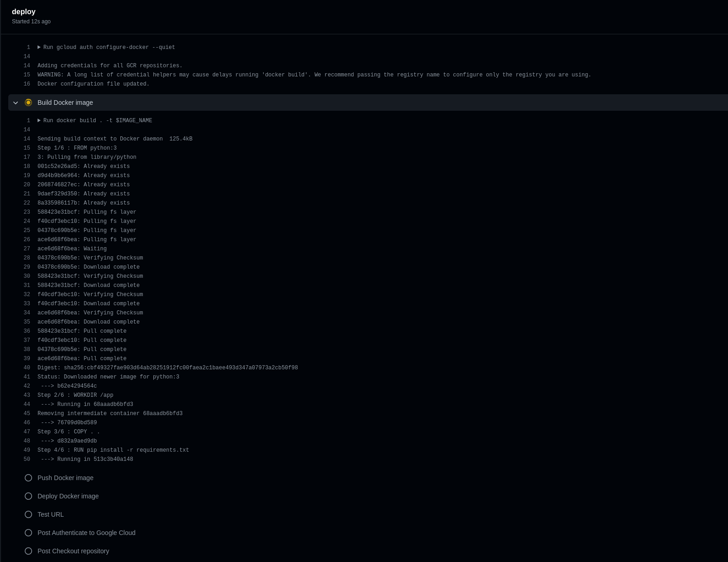Click the '9daef329d350: Already exists' line
The height and width of the screenshot is (562, 728).
coord(83,194)
